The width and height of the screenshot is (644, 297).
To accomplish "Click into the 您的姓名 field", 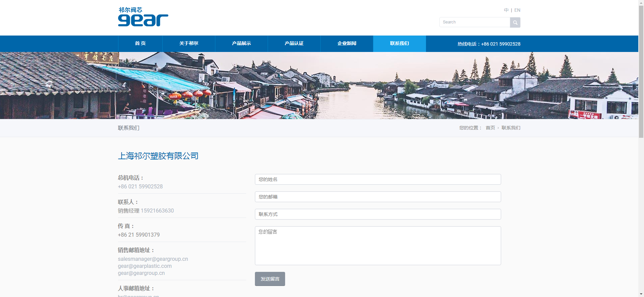I will coord(378,179).
